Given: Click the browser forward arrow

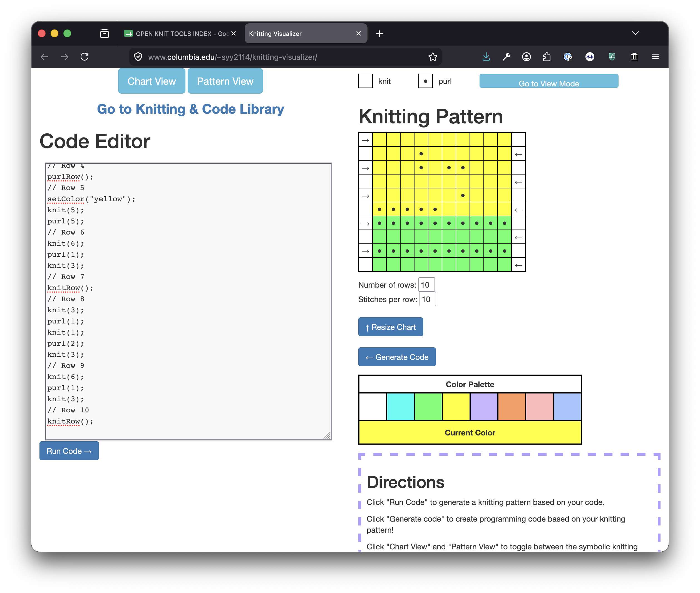Looking at the screenshot, I should [x=64, y=57].
